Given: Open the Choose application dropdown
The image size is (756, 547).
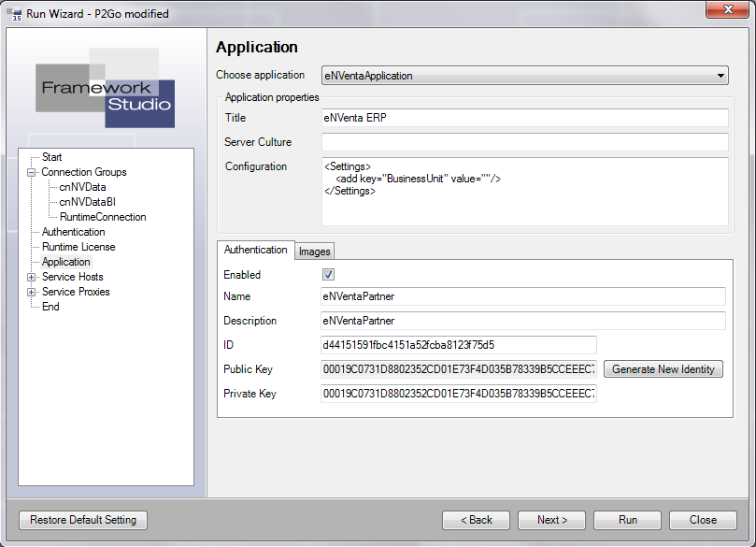Looking at the screenshot, I should pos(524,76).
